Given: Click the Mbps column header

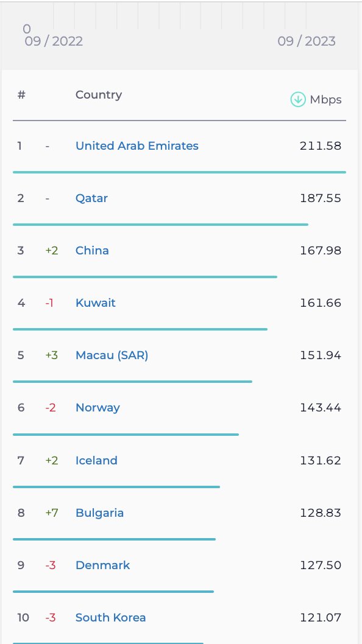Looking at the screenshot, I should 327,99.
